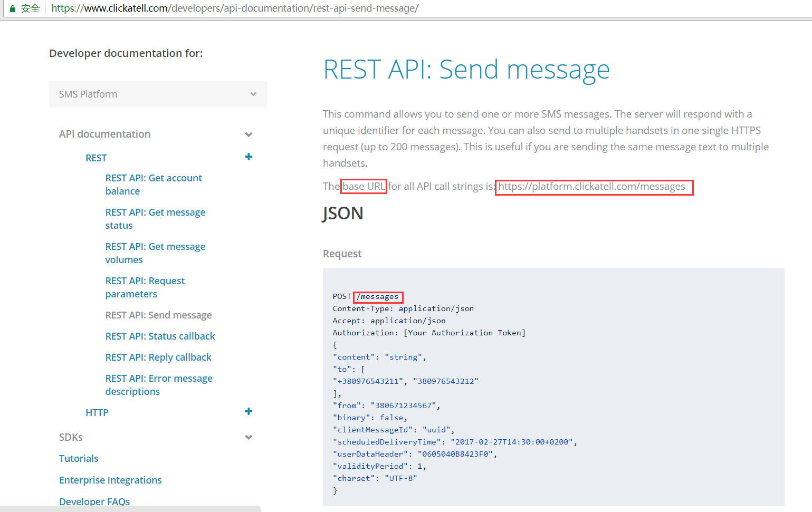
Task: Click the horizontal scrollbar at the bottom
Action: pos(130,509)
